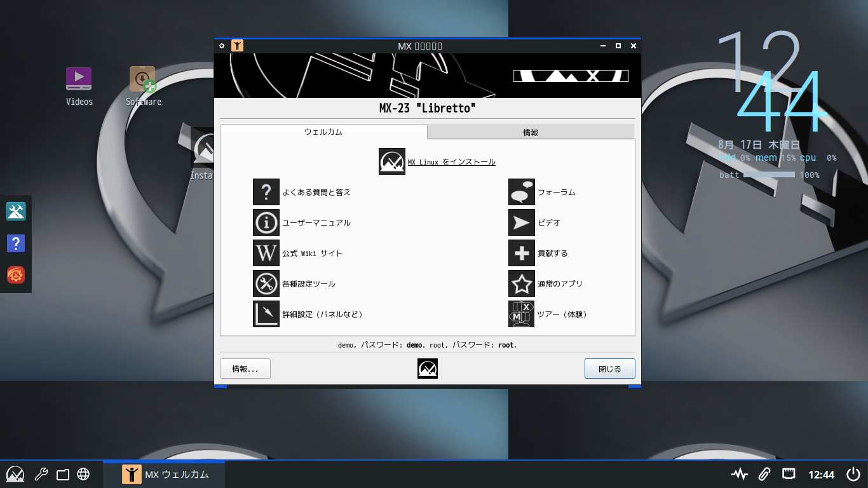The image size is (868, 488).
Task: Launch the globe web browser taskbar icon
Action: (83, 474)
